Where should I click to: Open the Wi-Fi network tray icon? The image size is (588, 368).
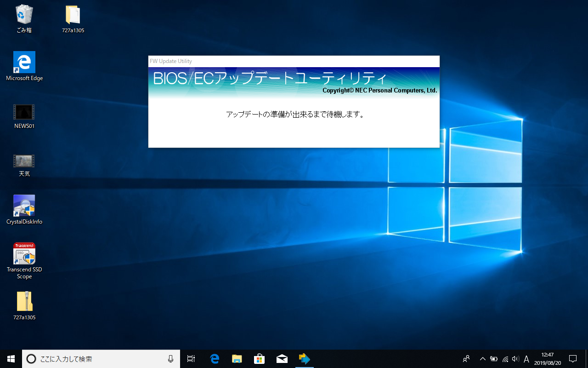pyautogui.click(x=505, y=359)
